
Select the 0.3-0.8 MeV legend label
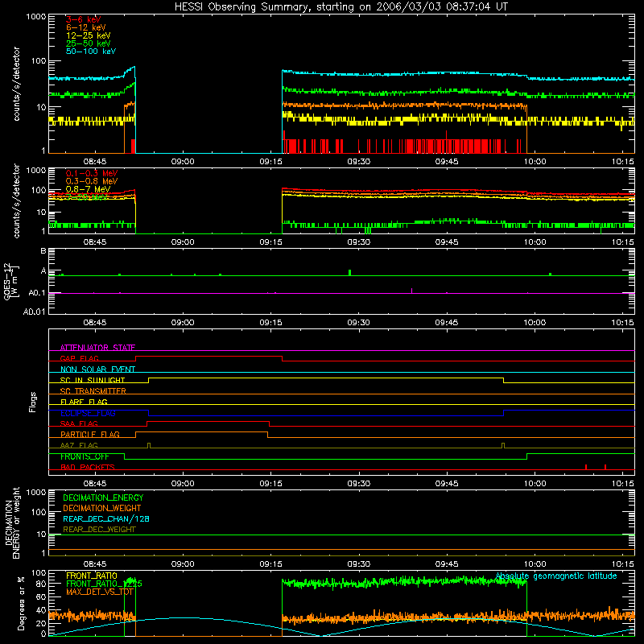click(92, 181)
